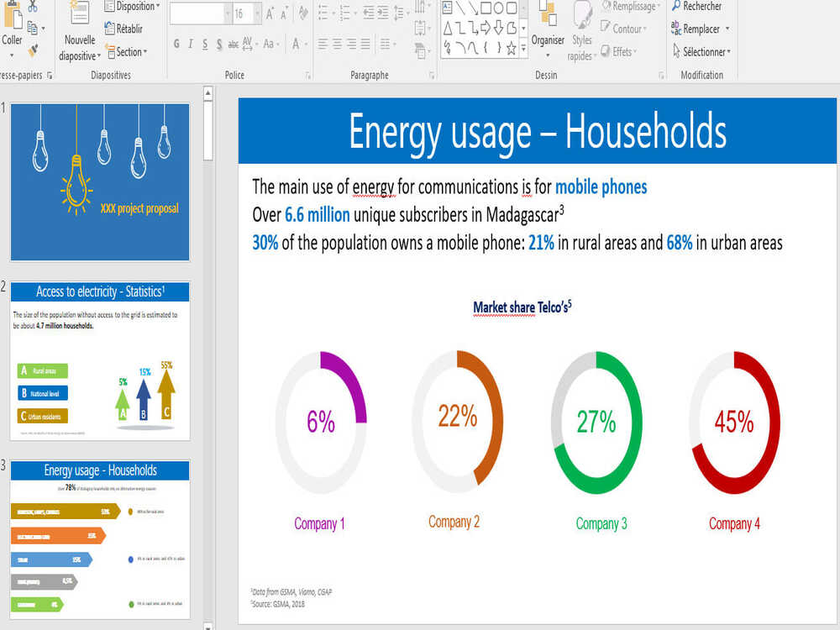The height and width of the screenshot is (630, 840).
Task: Pick the oval shape
Action: click(499, 8)
